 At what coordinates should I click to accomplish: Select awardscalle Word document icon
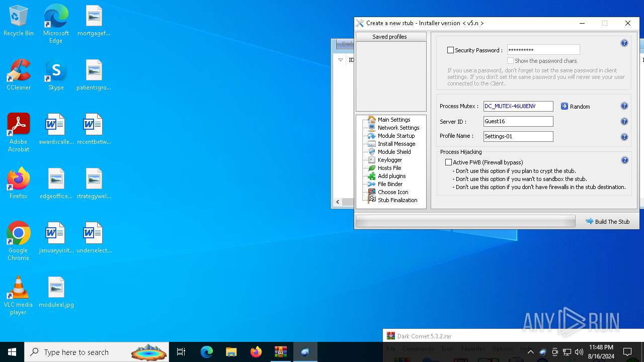click(x=56, y=129)
